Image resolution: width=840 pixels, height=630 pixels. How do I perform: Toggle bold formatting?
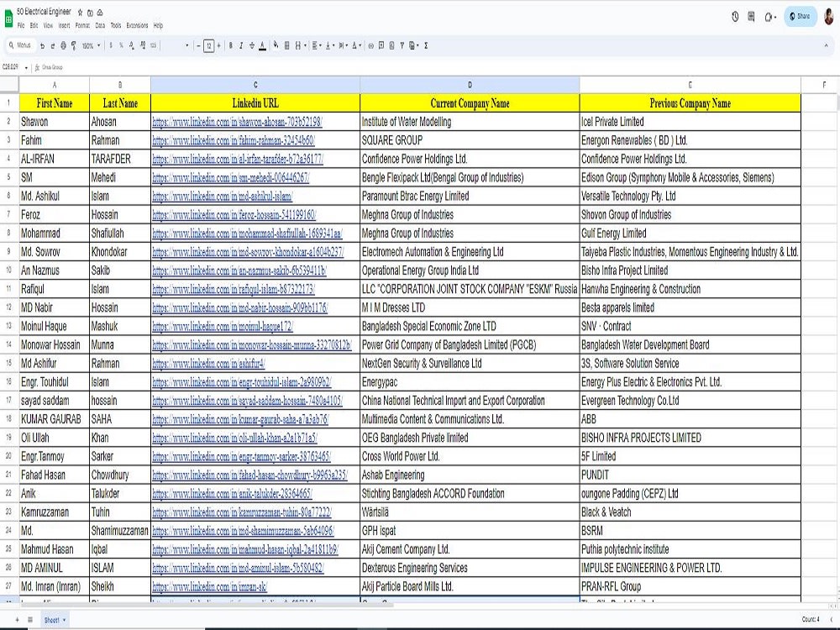231,46
